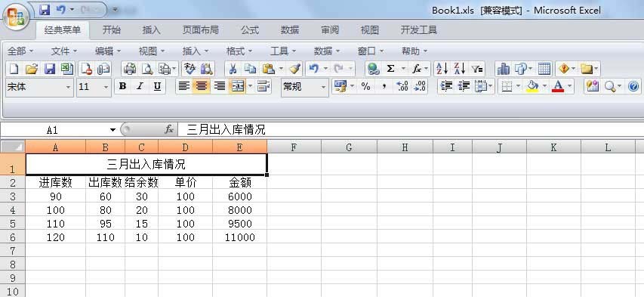Viewport: 644px width, 297px height.
Task: Select cell containing 11000
Action: click(239, 237)
